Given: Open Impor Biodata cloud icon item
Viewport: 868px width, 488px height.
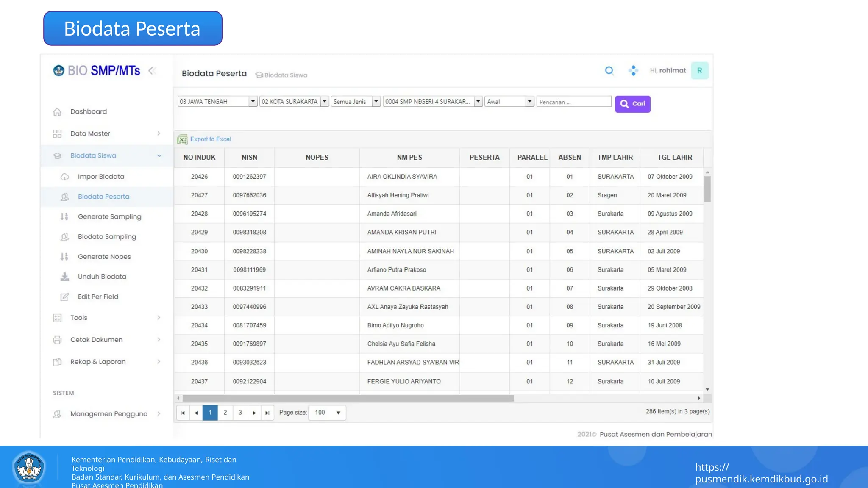Looking at the screenshot, I should [x=100, y=177].
